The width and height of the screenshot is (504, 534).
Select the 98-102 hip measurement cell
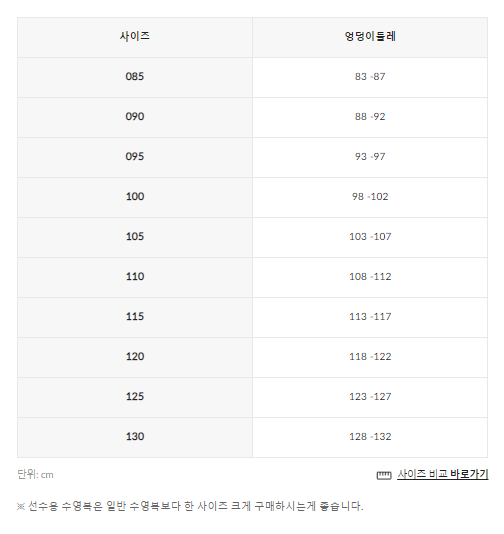[x=370, y=198]
